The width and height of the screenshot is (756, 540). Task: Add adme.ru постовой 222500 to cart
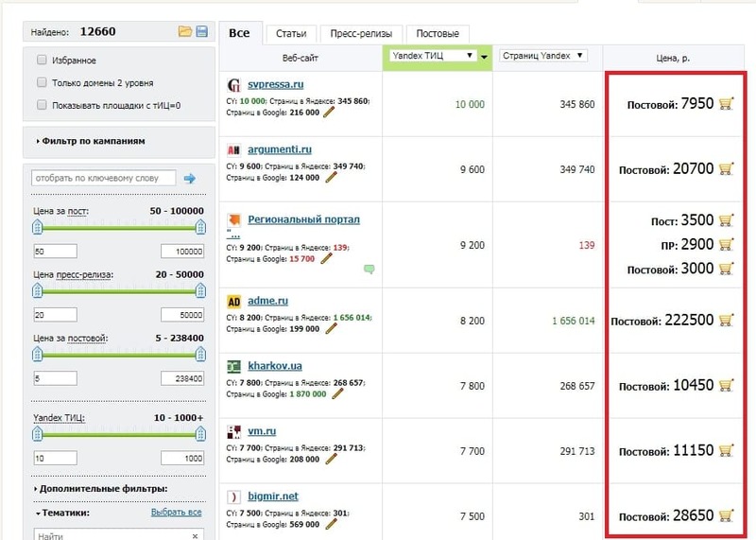[726, 320]
